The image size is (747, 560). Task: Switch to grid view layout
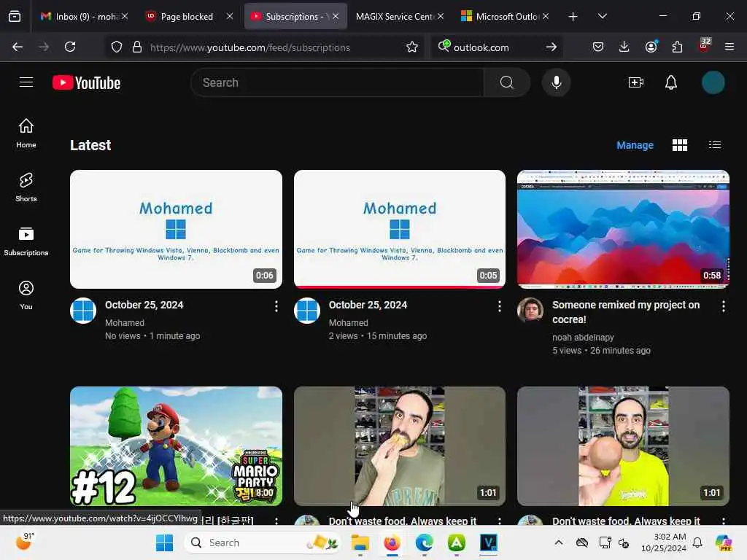point(679,145)
